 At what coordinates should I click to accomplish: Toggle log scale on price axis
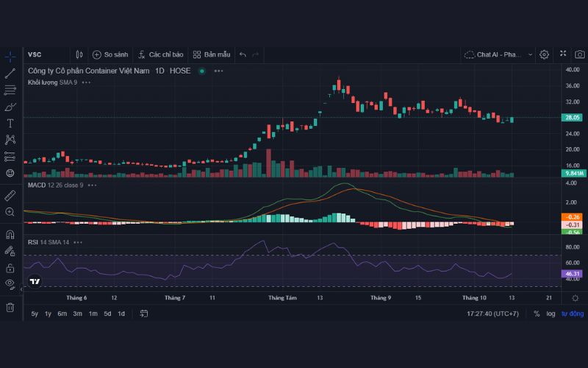tap(551, 314)
